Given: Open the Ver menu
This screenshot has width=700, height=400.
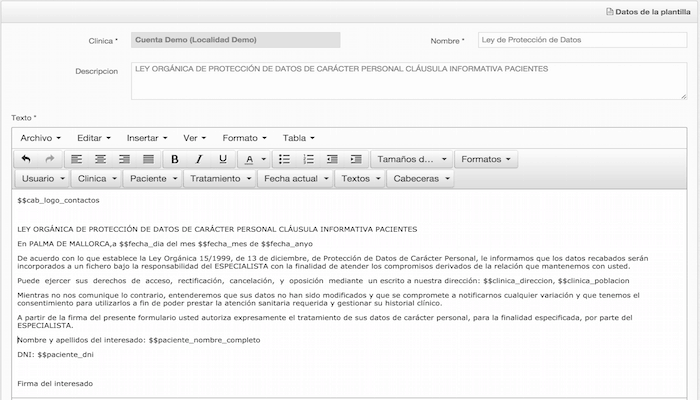Looking at the screenshot, I should click(194, 138).
